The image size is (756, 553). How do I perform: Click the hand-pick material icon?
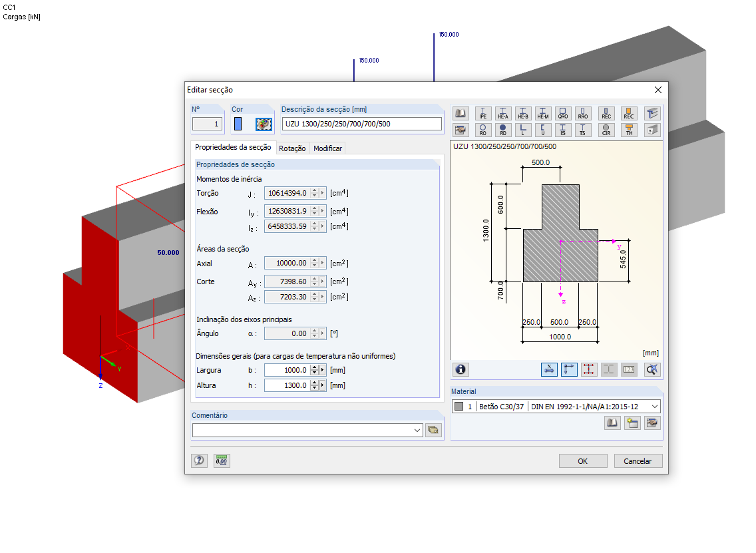(x=652, y=423)
